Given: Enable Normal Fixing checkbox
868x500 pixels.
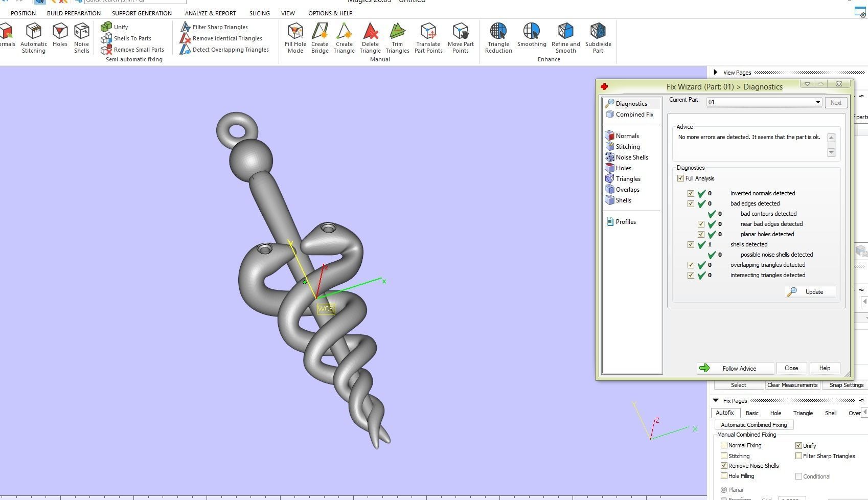Looking at the screenshot, I should [724, 445].
